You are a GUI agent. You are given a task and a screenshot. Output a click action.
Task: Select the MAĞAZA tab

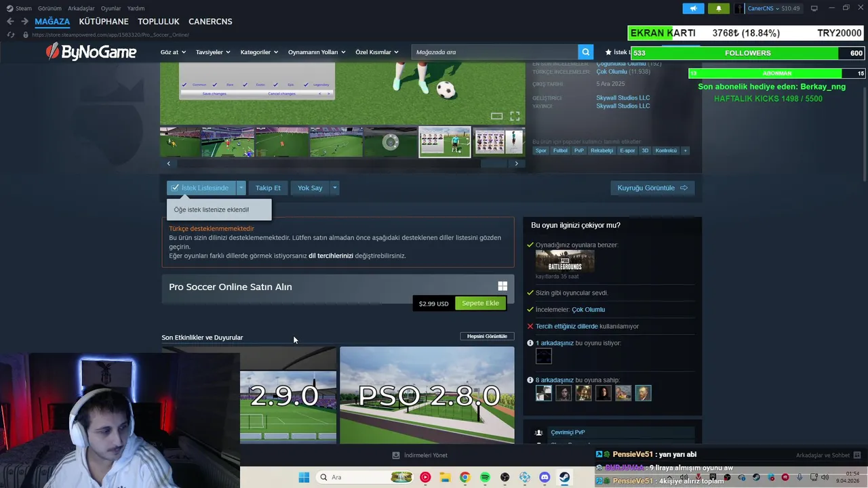coord(52,22)
